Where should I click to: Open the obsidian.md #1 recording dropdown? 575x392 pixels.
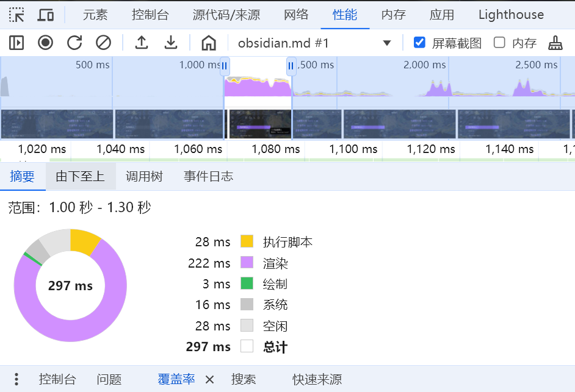pos(386,43)
